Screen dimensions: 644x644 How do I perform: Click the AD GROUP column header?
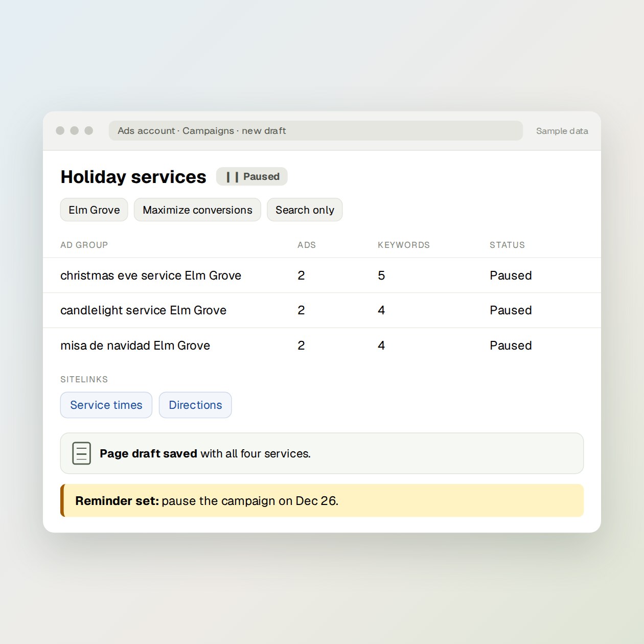click(x=84, y=245)
